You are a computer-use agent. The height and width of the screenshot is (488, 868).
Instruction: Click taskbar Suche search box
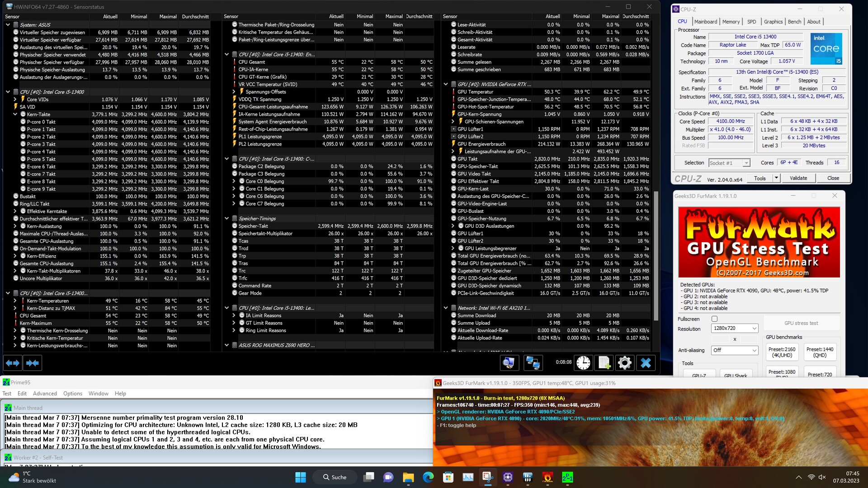tap(335, 477)
